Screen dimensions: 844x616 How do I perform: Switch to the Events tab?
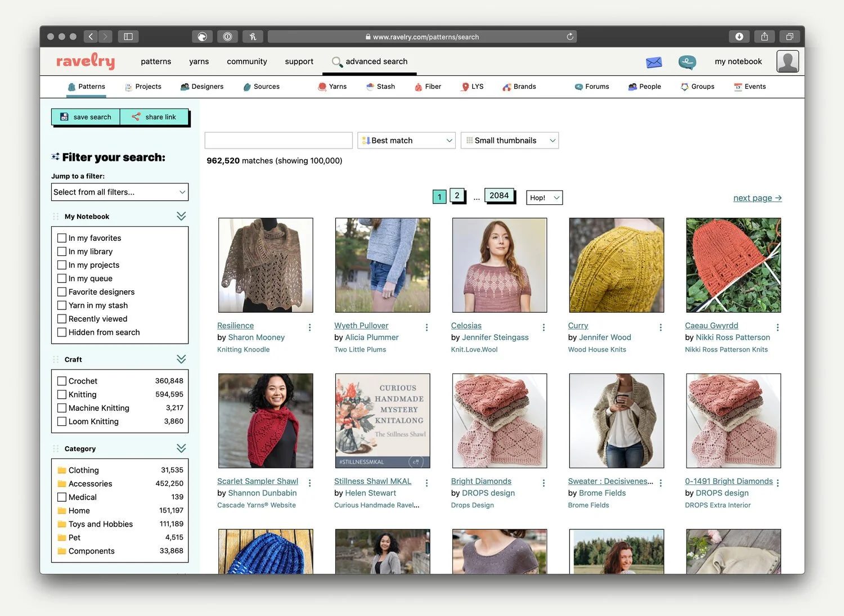(x=750, y=87)
